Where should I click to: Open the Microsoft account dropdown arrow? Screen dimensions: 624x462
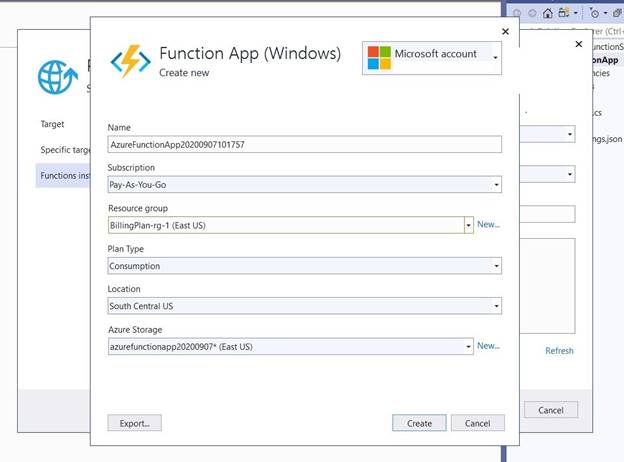coord(495,58)
